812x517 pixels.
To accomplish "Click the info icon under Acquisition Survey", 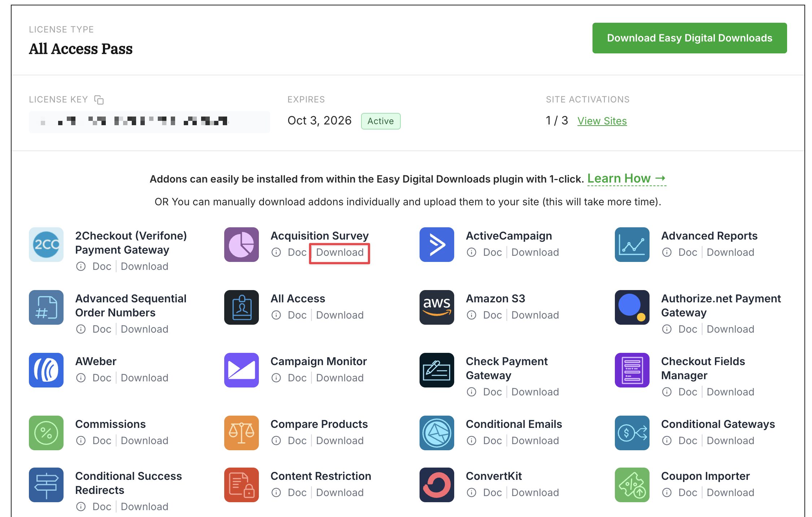I will coord(276,252).
